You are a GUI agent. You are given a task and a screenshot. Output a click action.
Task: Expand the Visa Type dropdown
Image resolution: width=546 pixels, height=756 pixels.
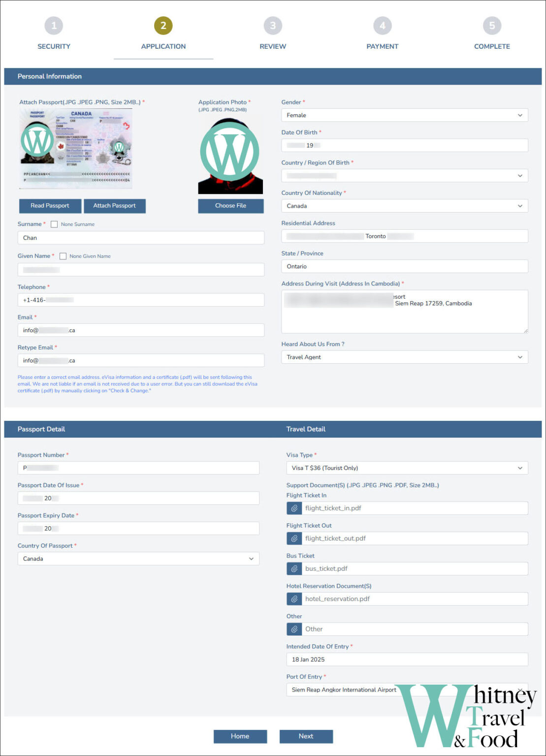click(407, 468)
